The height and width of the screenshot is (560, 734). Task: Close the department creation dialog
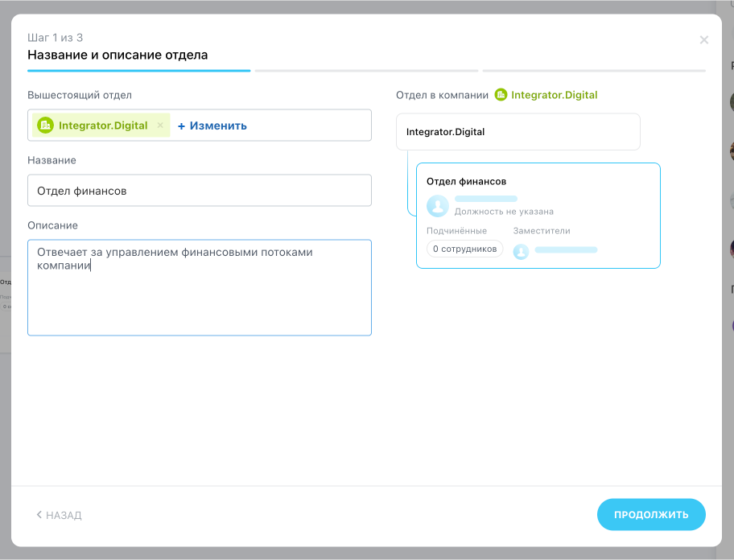(x=704, y=40)
